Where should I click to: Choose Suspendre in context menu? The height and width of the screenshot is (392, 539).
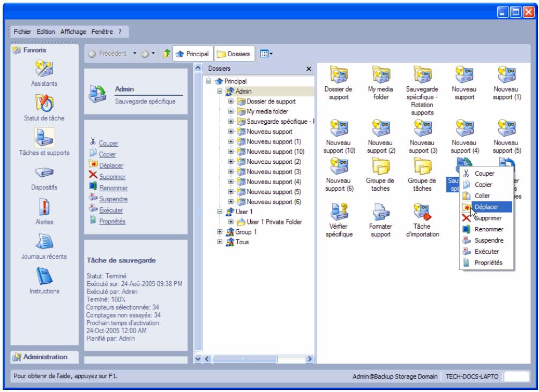click(486, 240)
